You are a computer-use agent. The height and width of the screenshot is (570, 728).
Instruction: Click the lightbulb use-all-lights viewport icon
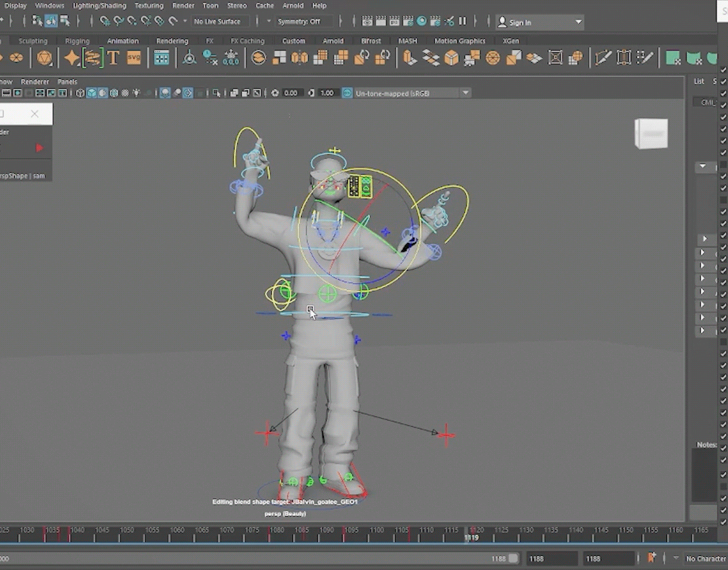point(137,93)
